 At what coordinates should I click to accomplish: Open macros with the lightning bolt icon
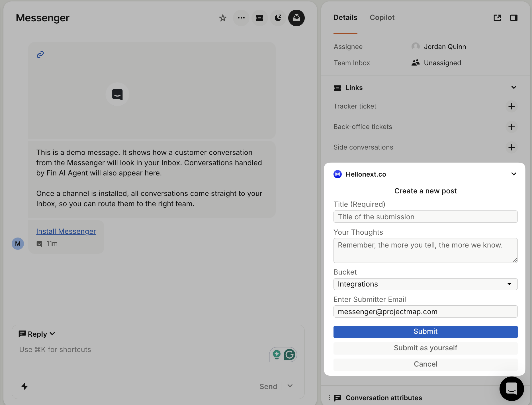click(25, 386)
